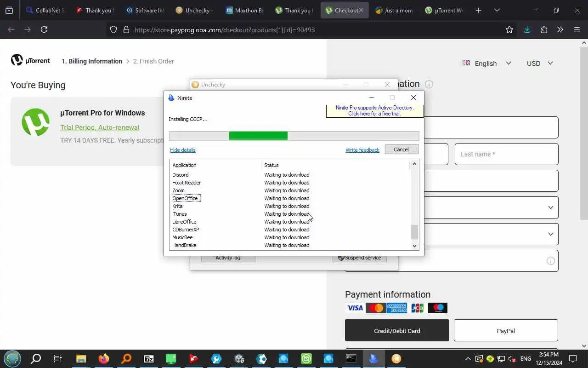Open the USD currency dropdown
The height and width of the screenshot is (368, 588).
(x=540, y=63)
